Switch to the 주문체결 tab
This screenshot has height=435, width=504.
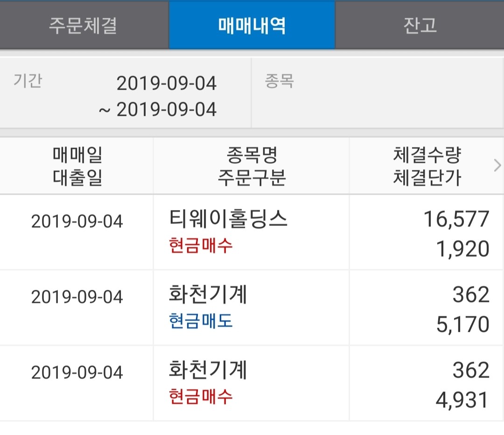84,26
